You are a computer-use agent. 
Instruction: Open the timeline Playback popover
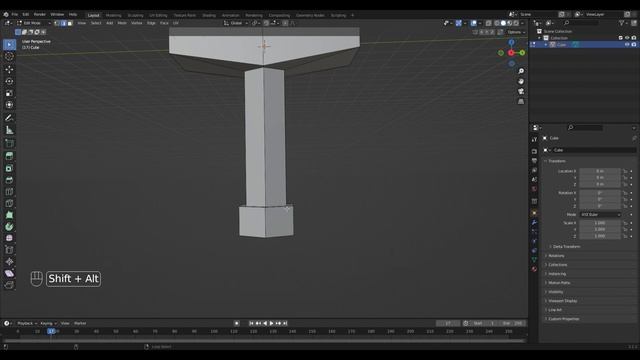[x=27, y=323]
